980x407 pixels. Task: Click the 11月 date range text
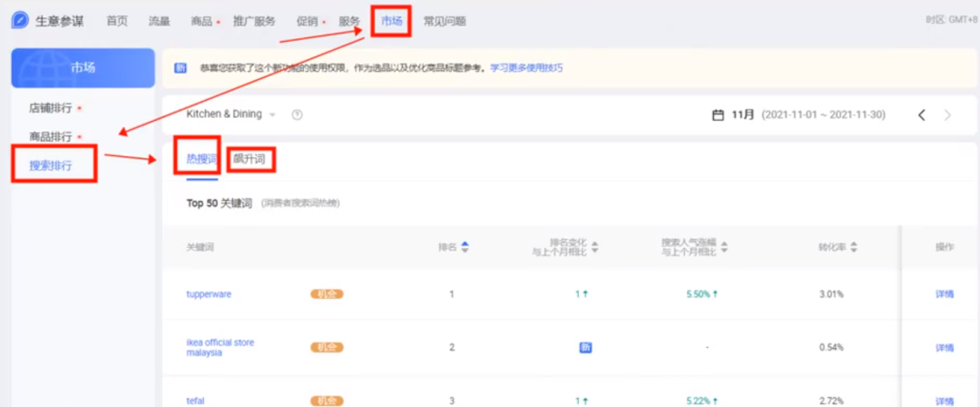[808, 115]
